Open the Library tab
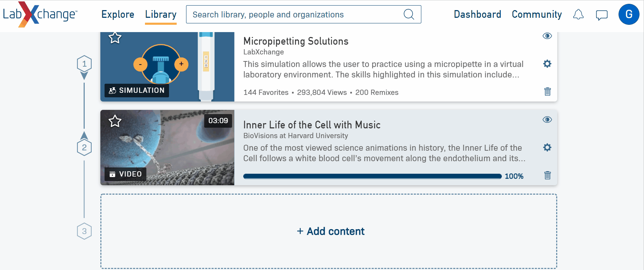The image size is (644, 270). pos(161,15)
